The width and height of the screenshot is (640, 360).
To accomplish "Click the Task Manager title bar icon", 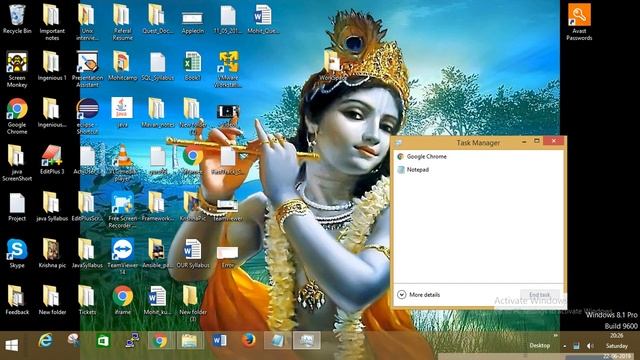I will coord(399,143).
